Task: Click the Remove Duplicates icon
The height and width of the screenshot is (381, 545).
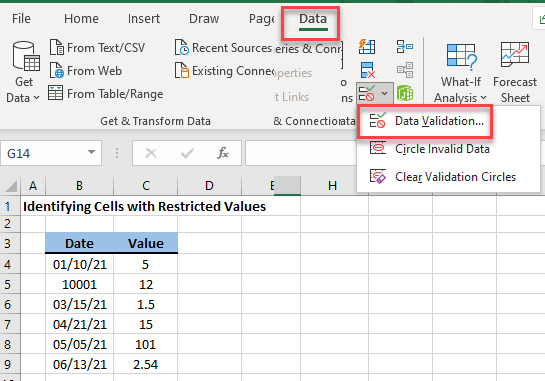Action: tap(367, 70)
